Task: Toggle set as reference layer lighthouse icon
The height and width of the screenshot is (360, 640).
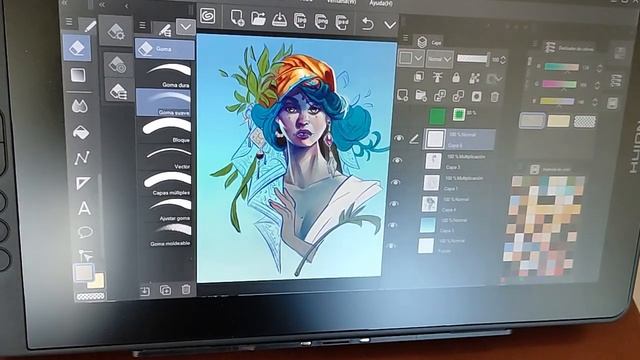Action: [x=438, y=77]
